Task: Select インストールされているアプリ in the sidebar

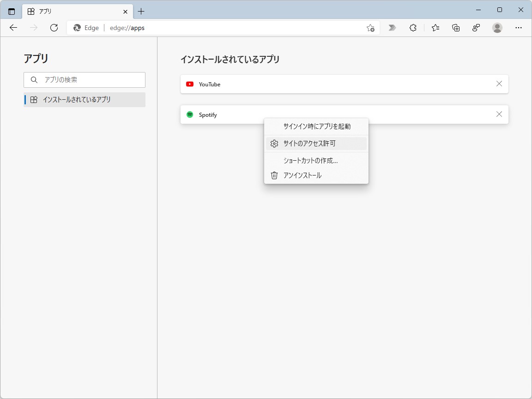Action: [x=85, y=99]
